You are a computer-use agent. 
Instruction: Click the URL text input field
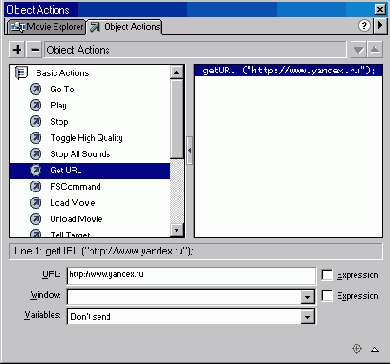click(191, 275)
